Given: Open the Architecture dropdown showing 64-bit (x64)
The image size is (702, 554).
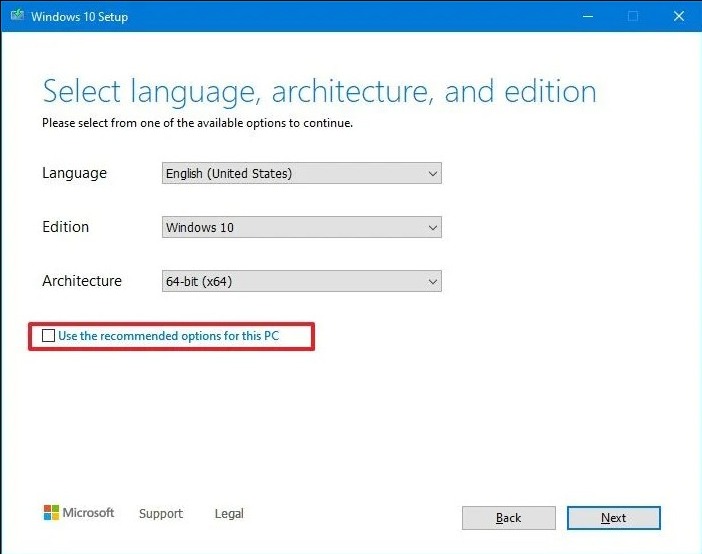Looking at the screenshot, I should tap(301, 282).
